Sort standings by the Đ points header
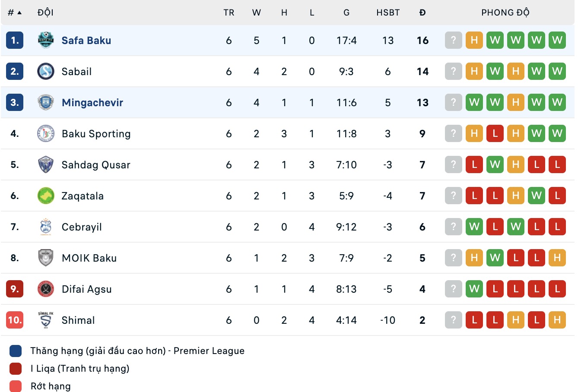Screen dimensions: 578x392 coord(422,13)
